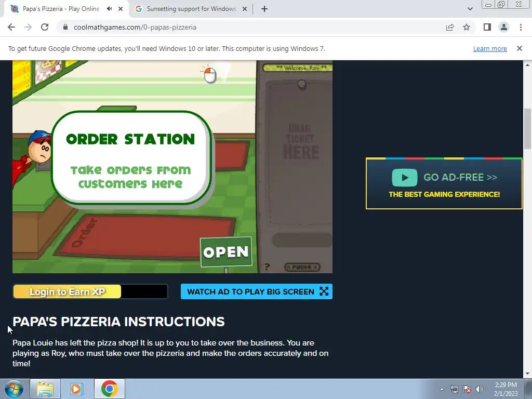Click the fullscreen expand icon on big screen button

pyautogui.click(x=324, y=291)
